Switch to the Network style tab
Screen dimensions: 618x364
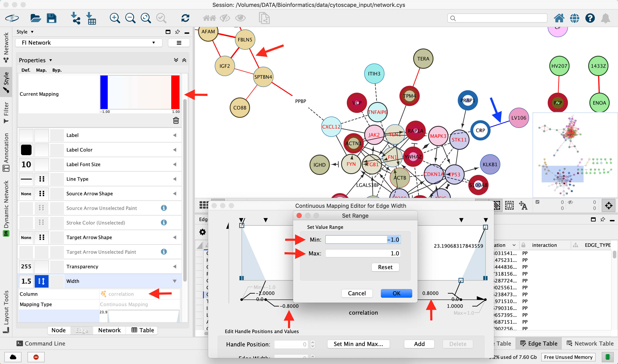coord(109,330)
